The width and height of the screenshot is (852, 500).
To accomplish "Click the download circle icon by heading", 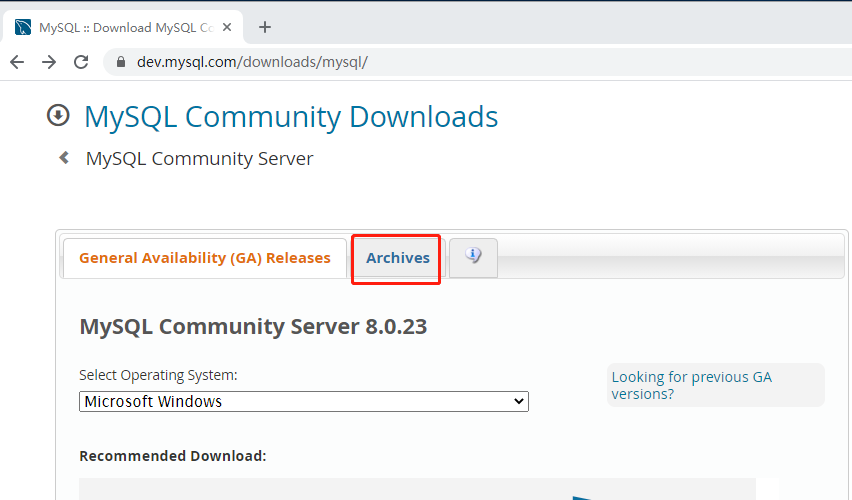I will tap(58, 115).
